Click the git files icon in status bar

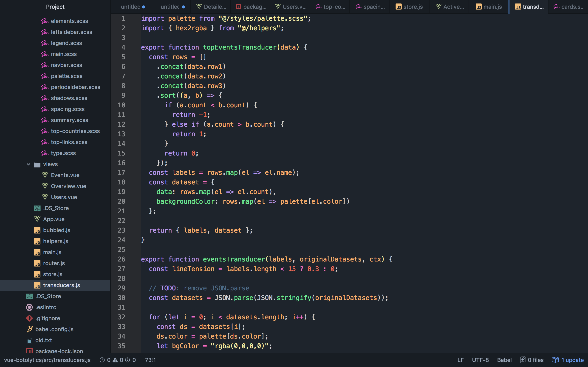tap(523, 360)
